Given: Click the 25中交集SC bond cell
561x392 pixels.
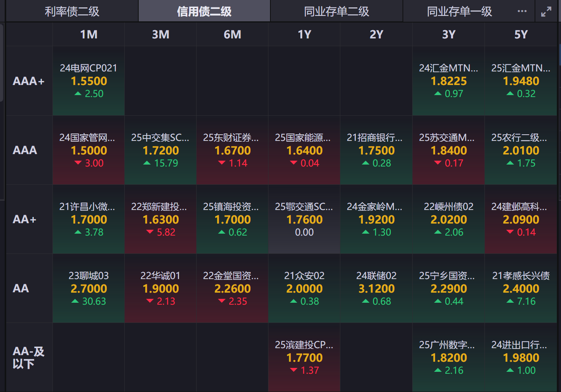Looking at the screenshot, I should pos(160,150).
